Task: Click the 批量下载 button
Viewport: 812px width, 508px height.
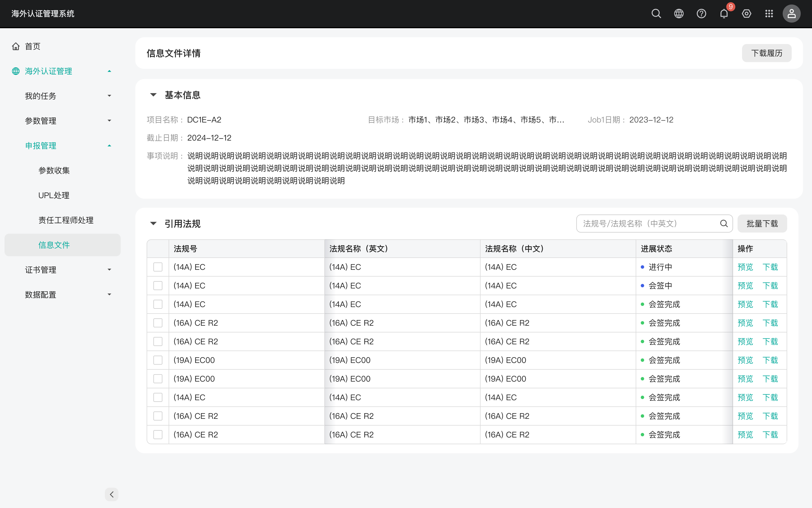Action: [762, 224]
